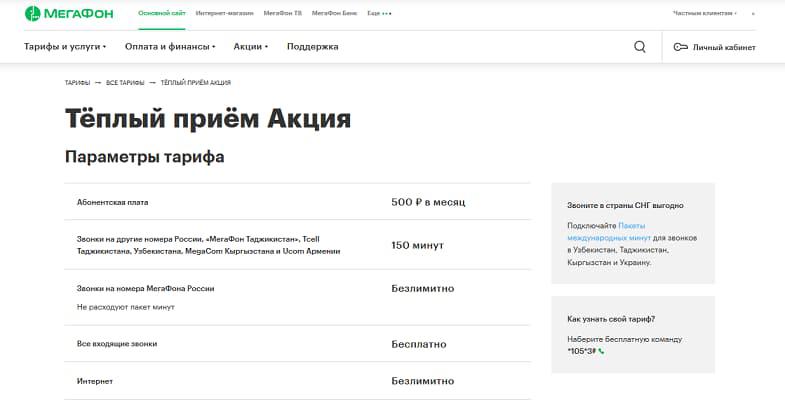Click the MegaFon logo
The image size is (785, 411).
(x=69, y=14)
